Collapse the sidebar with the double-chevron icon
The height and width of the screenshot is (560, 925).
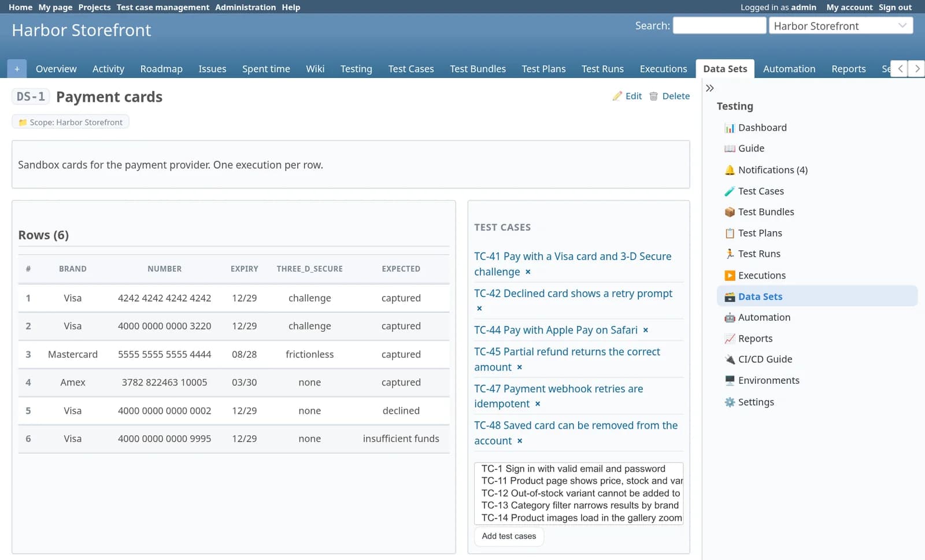tap(710, 88)
